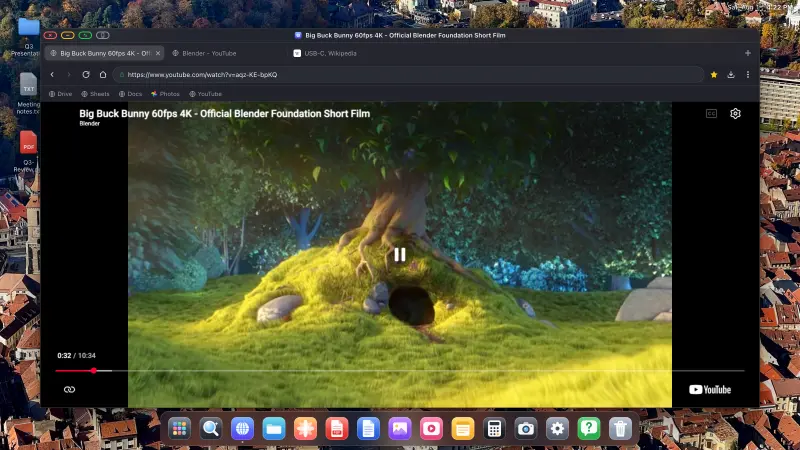Screen dimensions: 800x450
Task: Go back with the browser back arrow
Action: 52,74
